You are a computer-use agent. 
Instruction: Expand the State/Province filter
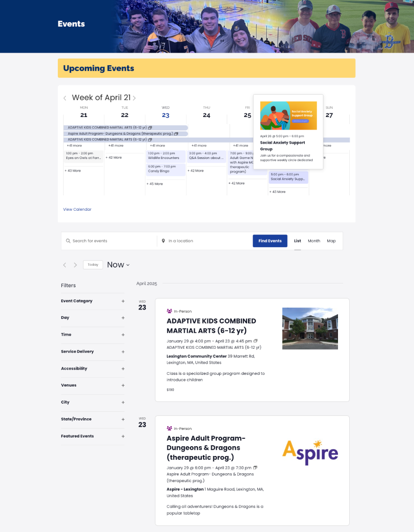point(123,419)
